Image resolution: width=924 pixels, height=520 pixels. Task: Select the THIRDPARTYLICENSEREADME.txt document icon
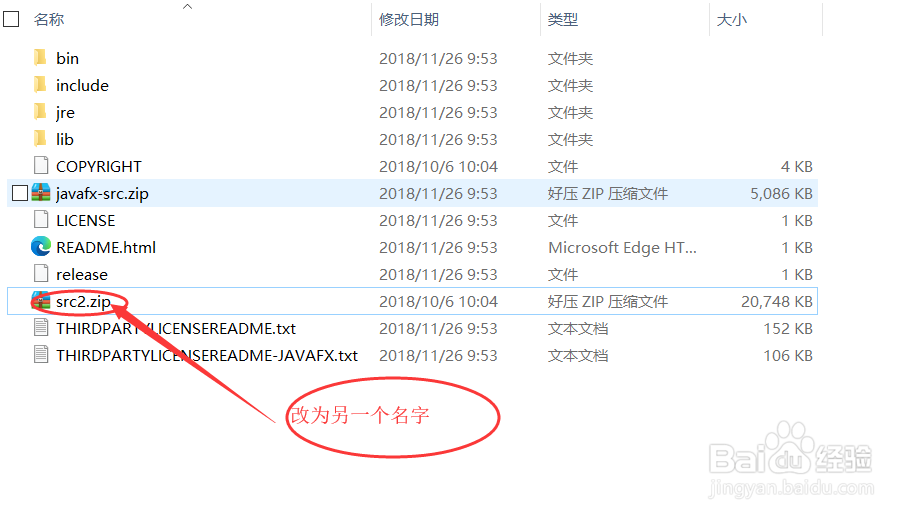coord(41,328)
